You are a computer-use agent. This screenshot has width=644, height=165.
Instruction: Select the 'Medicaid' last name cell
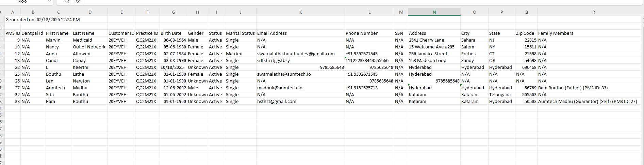point(82,40)
